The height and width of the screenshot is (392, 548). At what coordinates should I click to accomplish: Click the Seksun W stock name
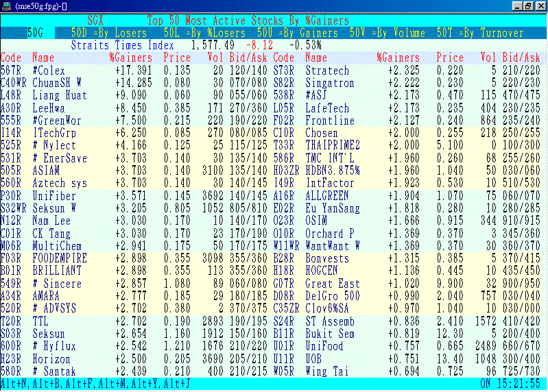click(54, 208)
